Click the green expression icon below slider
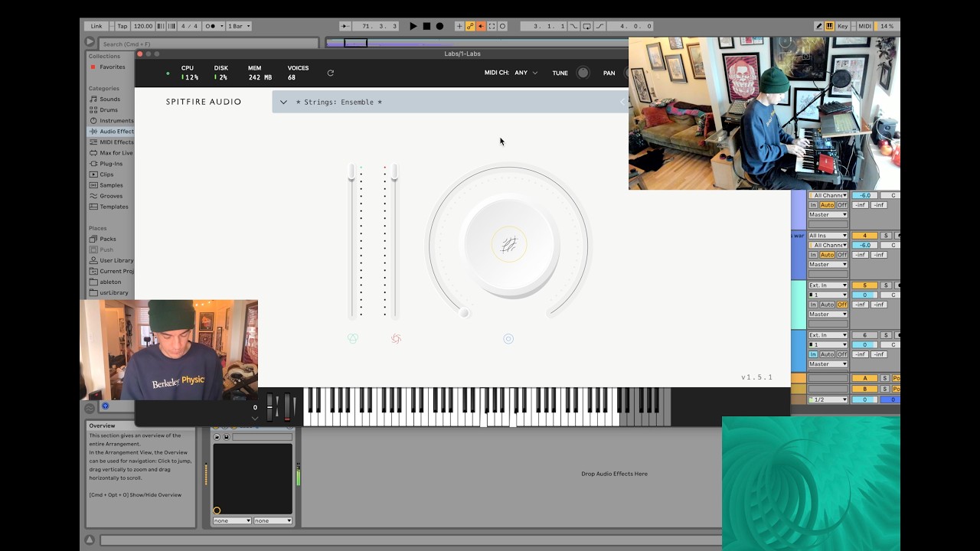 352,338
